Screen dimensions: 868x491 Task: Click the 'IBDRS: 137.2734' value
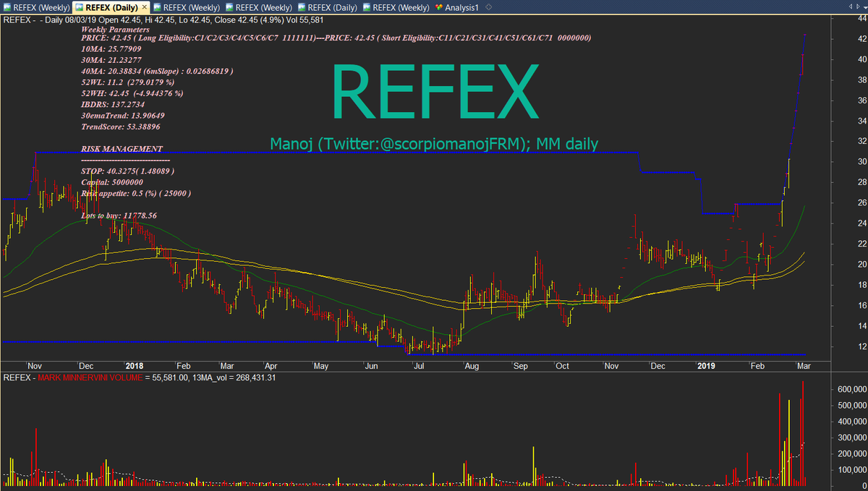(114, 104)
